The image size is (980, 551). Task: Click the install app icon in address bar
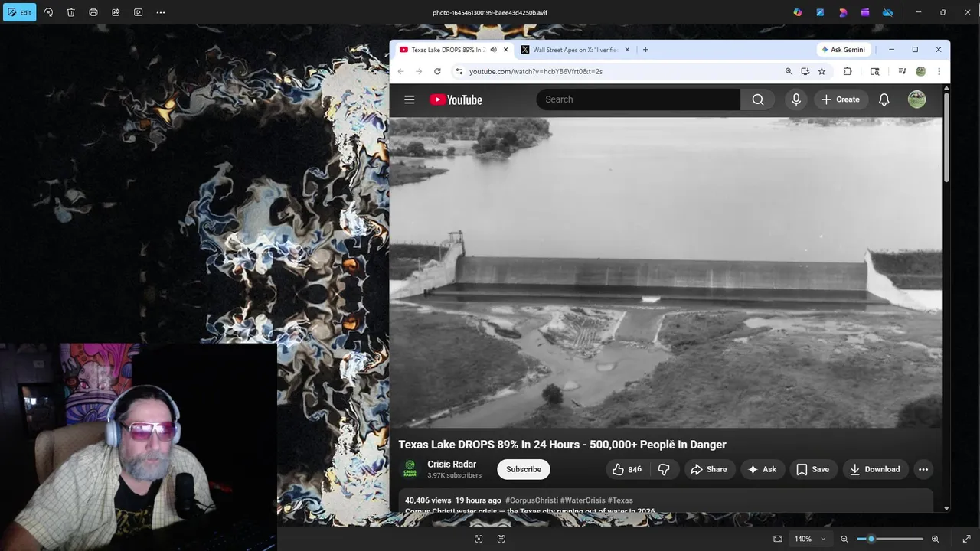805,71
